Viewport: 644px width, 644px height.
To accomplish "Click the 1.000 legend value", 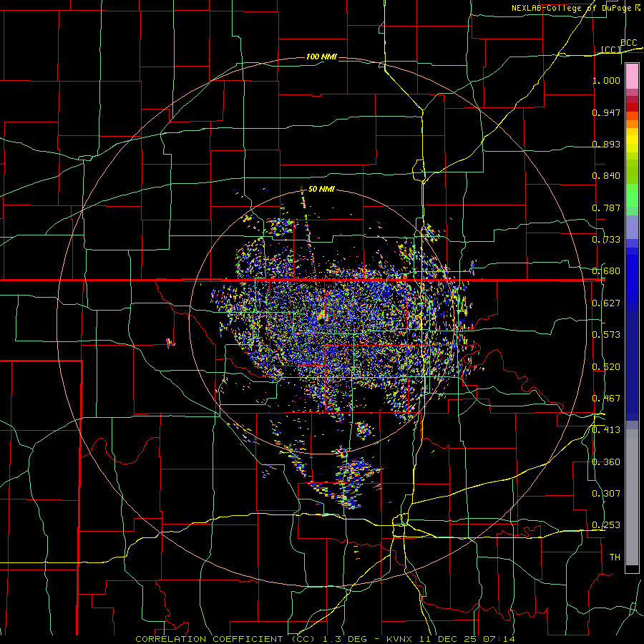I will point(606,80).
